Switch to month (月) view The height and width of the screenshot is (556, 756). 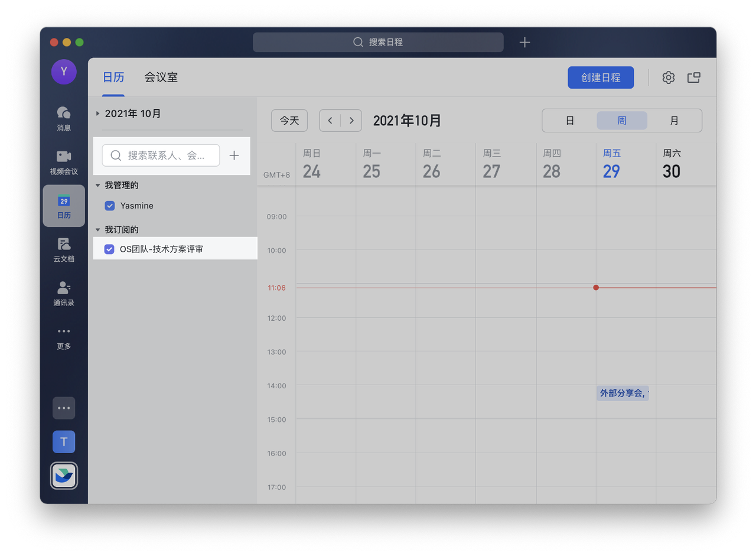(x=674, y=121)
